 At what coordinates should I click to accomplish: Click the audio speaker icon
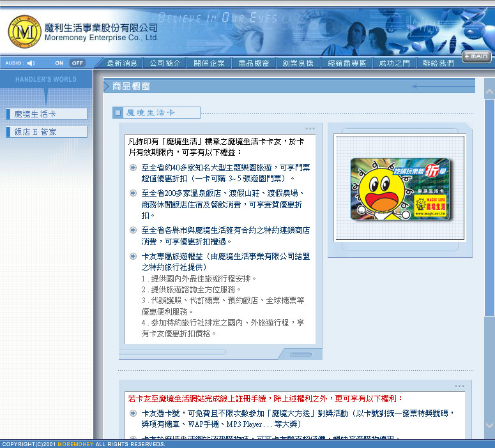coord(31,63)
